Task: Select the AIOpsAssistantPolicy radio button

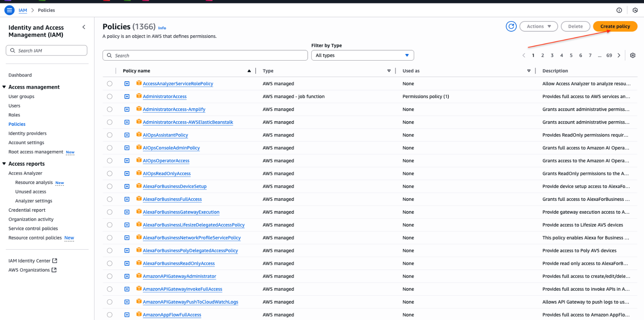Action: click(x=110, y=135)
